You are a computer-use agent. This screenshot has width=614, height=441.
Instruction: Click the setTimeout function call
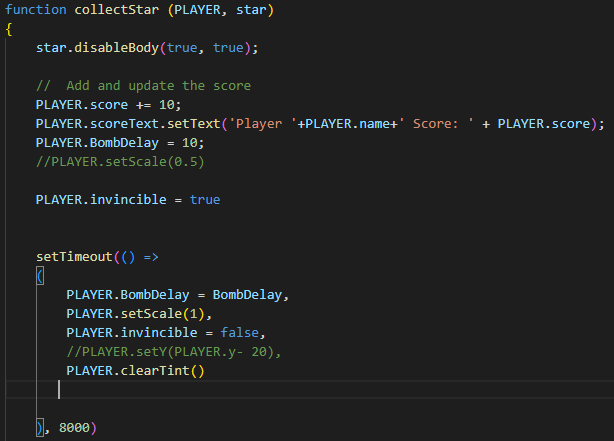[x=74, y=257]
